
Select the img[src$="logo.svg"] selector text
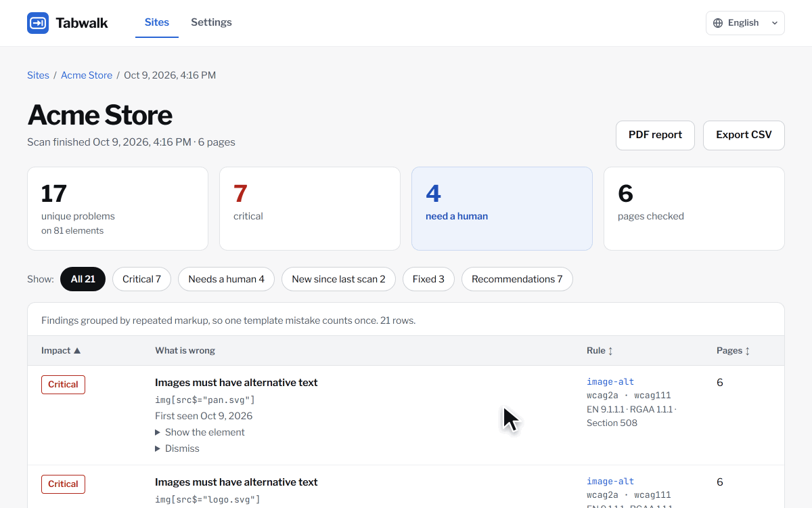208,499
